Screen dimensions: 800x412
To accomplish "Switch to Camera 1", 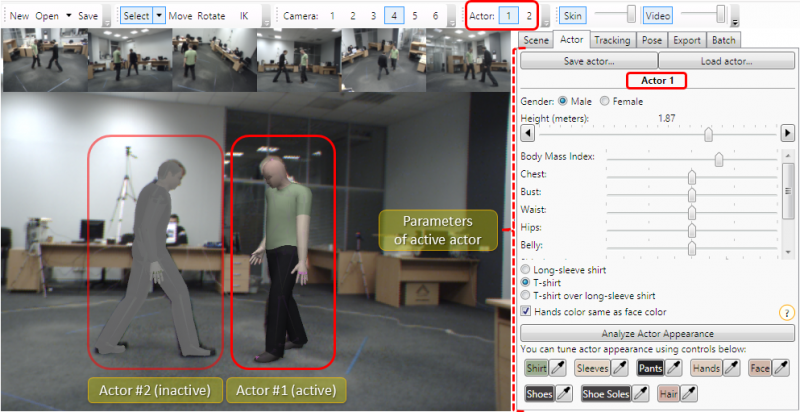I will coord(332,16).
